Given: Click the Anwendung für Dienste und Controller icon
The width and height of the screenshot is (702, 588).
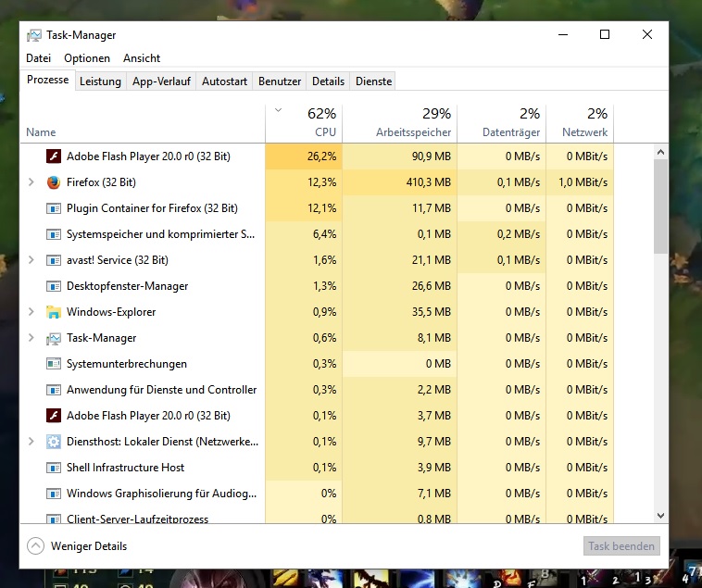Looking at the screenshot, I should point(54,390).
